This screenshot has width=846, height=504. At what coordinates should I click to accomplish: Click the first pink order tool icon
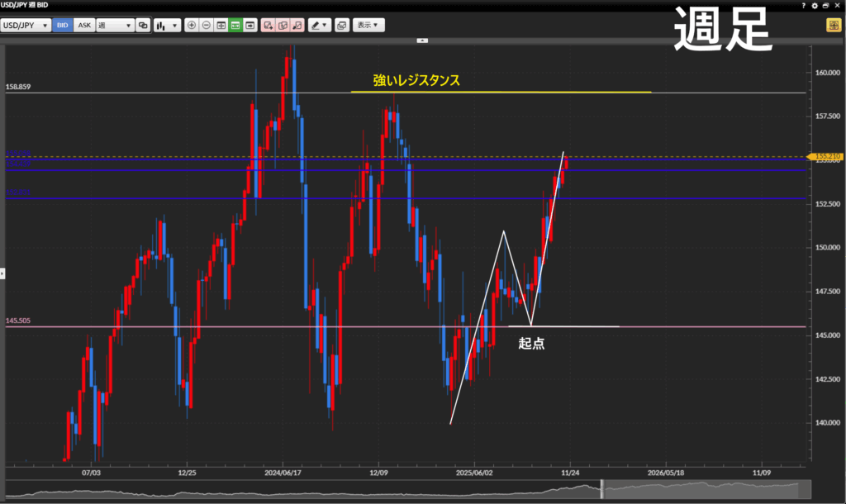(269, 26)
